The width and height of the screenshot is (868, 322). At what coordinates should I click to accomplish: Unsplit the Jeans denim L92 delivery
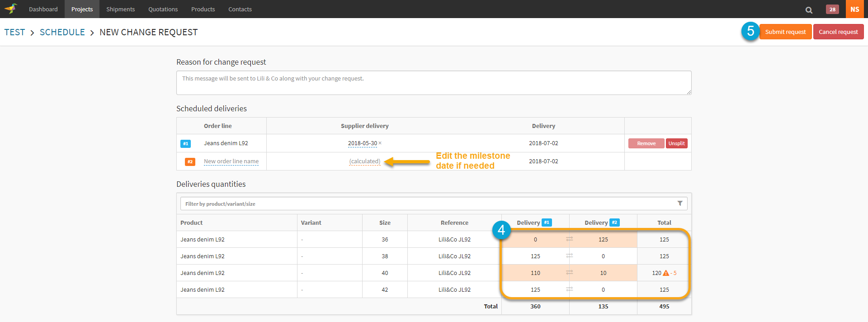[x=676, y=143]
